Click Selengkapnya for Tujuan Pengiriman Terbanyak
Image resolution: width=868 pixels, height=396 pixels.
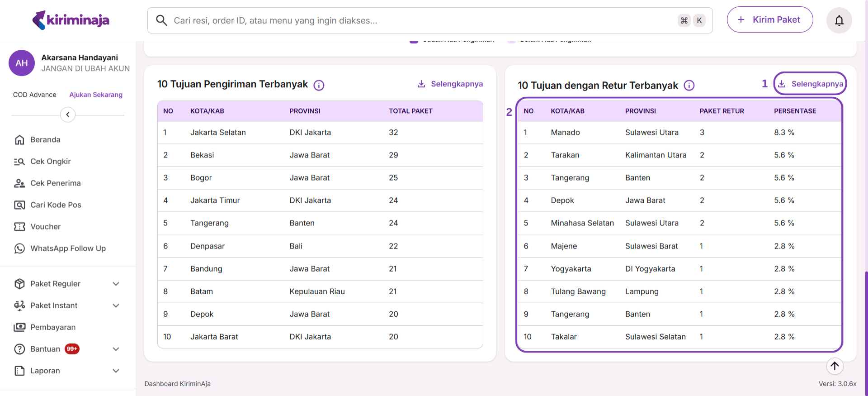450,84
